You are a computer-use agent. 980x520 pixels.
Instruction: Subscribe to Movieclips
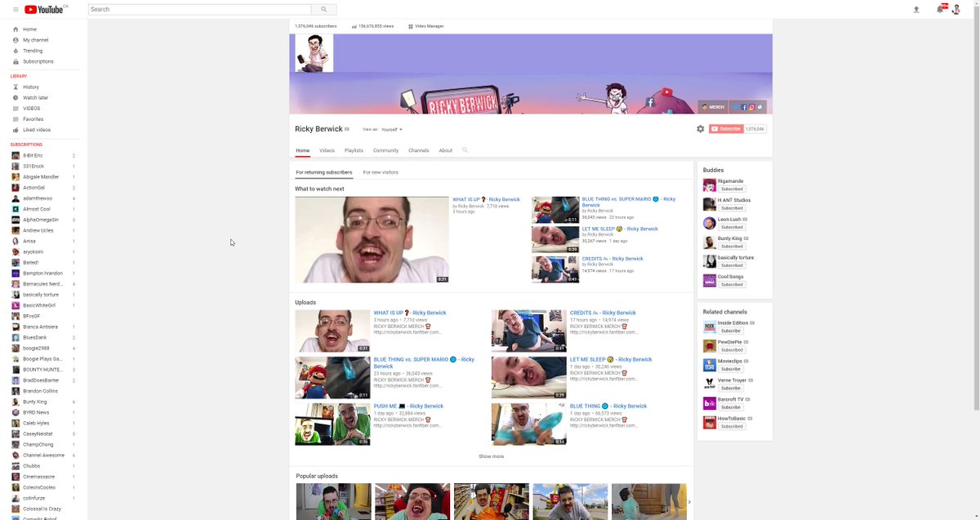point(731,369)
